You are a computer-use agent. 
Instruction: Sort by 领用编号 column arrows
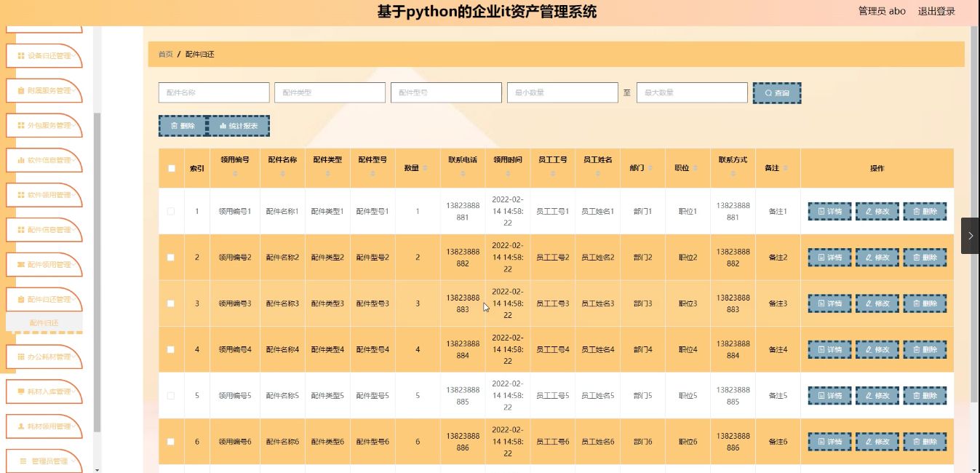tap(235, 175)
